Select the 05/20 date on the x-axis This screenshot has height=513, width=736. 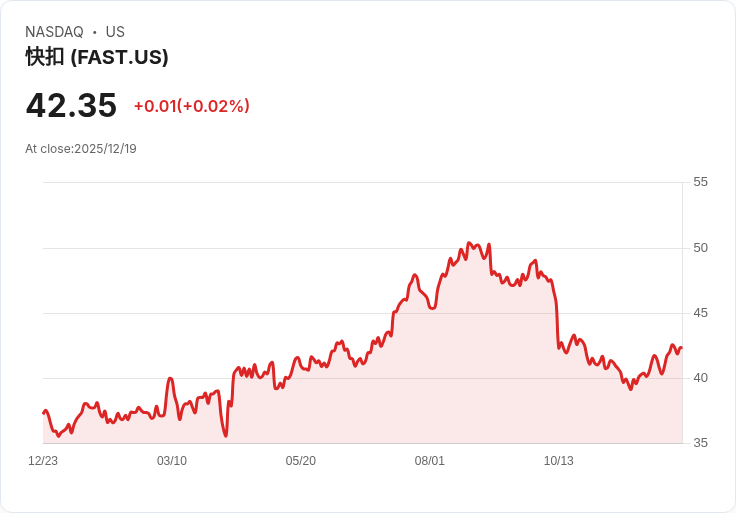(301, 461)
